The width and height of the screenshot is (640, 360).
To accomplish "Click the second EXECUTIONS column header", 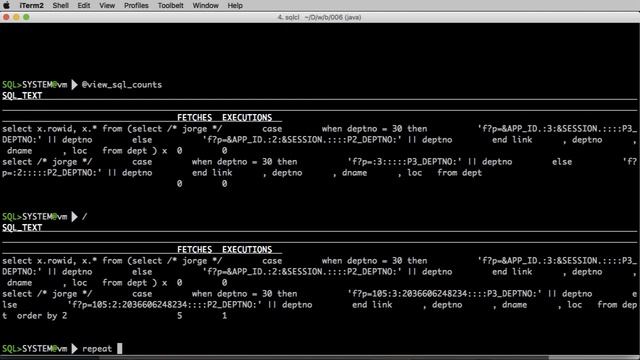I will (x=247, y=250).
